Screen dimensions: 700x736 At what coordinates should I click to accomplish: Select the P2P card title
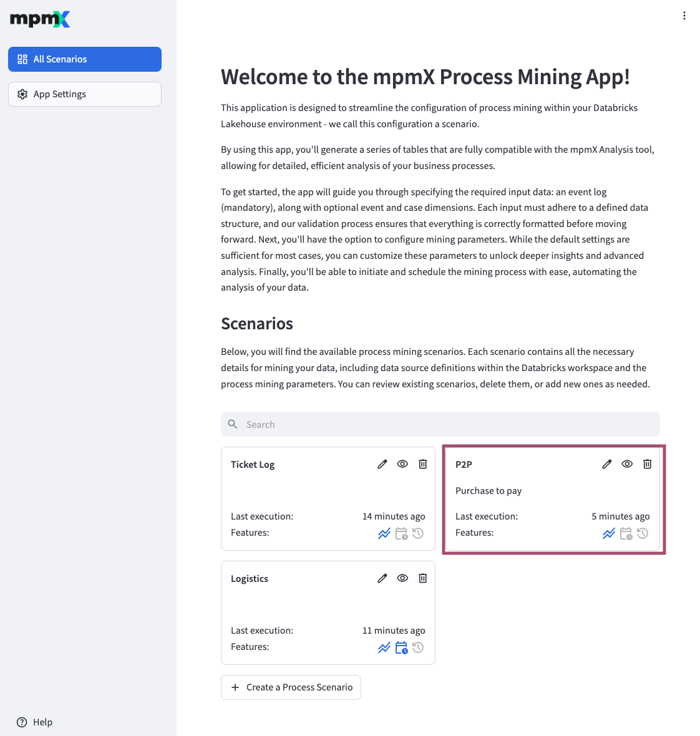coord(464,464)
